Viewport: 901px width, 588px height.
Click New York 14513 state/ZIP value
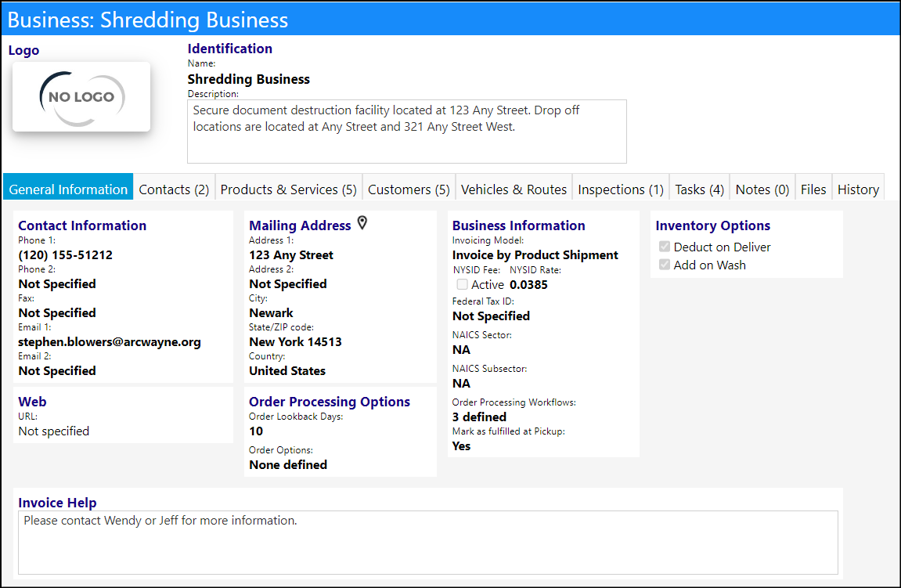tap(295, 342)
